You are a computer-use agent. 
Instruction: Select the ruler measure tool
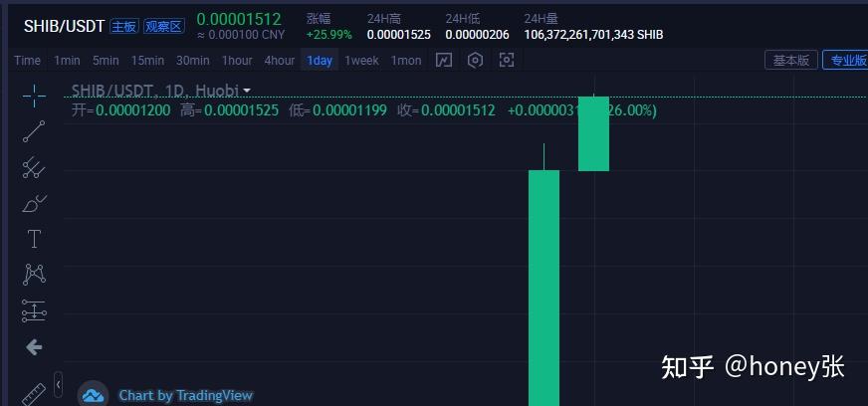pyautogui.click(x=34, y=394)
